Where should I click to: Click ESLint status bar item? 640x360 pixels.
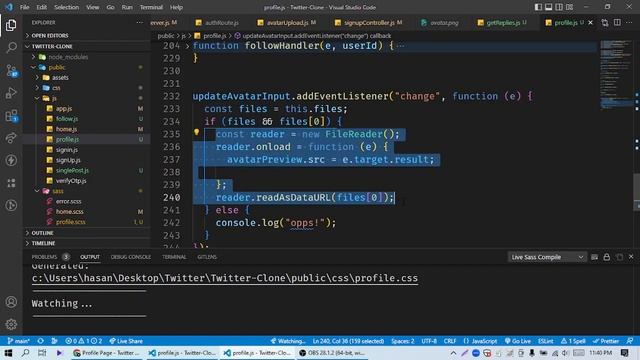tap(545, 341)
